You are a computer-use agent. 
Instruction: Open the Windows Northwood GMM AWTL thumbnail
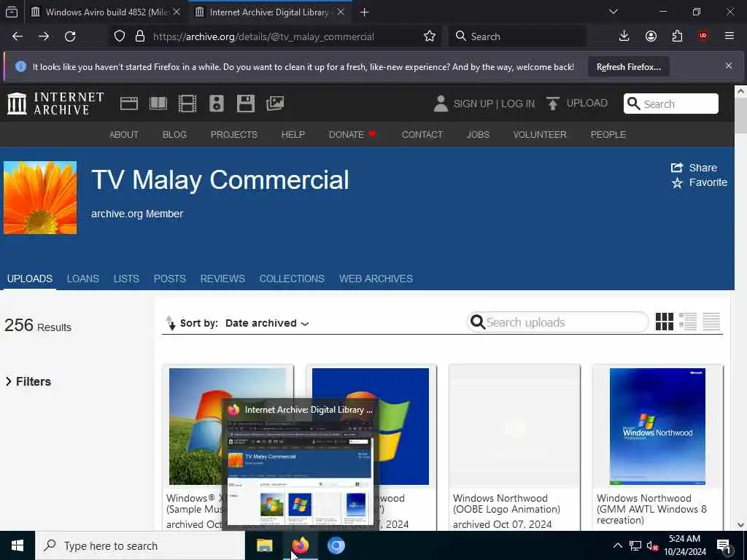coord(657,426)
